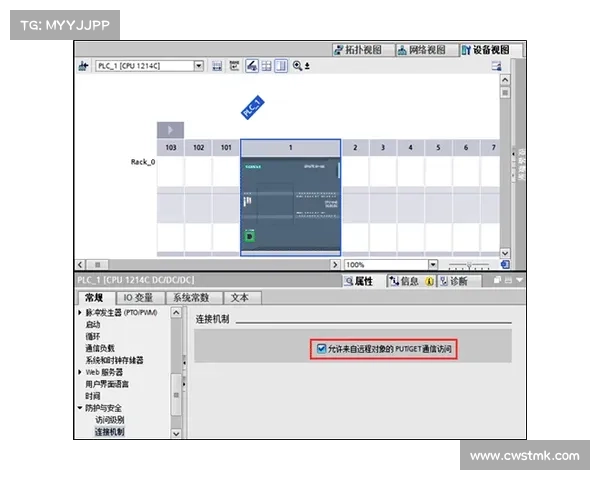The height and width of the screenshot is (480, 600).
Task: Select the PLC_1 blue label tag
Action: pyautogui.click(x=253, y=107)
